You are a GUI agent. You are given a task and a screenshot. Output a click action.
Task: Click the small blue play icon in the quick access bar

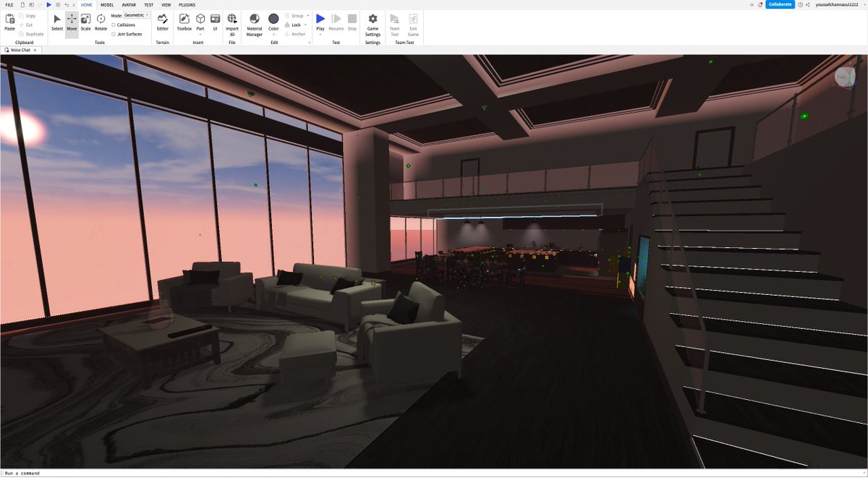[x=48, y=5]
